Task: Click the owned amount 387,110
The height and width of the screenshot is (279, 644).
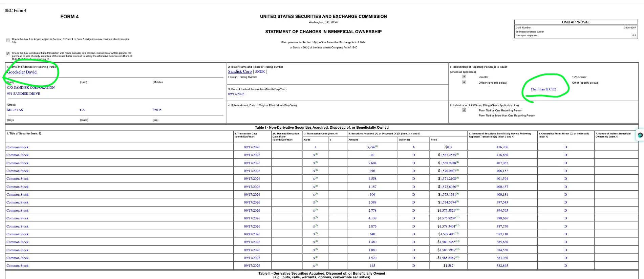Action: point(502,234)
